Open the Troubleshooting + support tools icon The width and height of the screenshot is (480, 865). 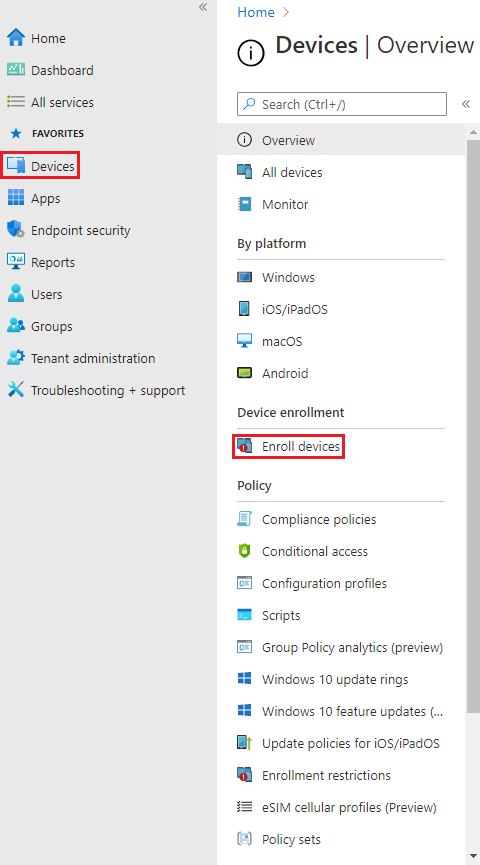16,390
